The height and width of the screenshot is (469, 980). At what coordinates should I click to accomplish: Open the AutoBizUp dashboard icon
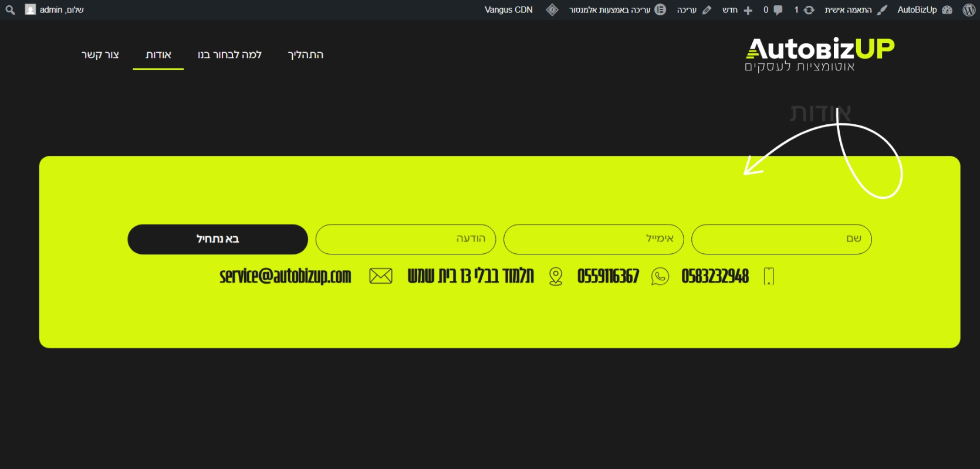pyautogui.click(x=947, y=10)
